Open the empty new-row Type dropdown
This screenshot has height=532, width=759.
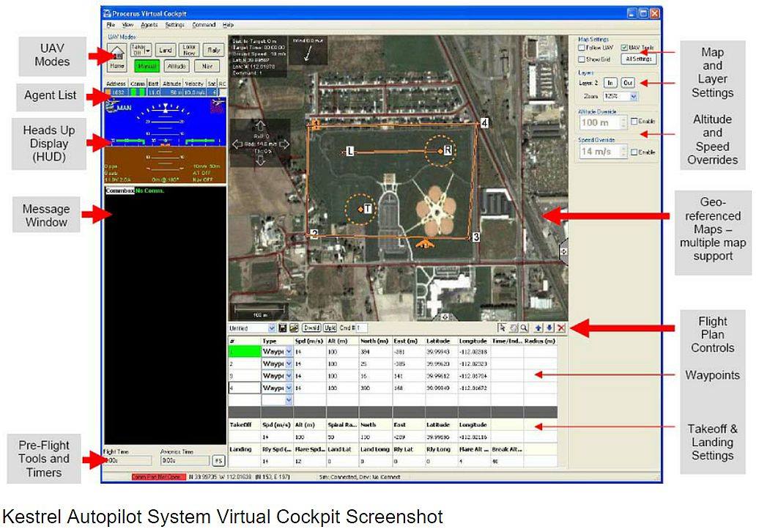(x=289, y=400)
